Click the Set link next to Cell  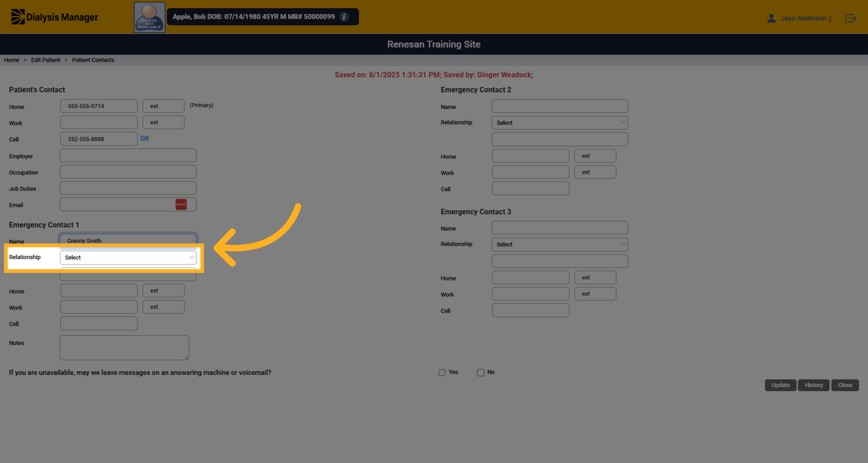(x=144, y=138)
